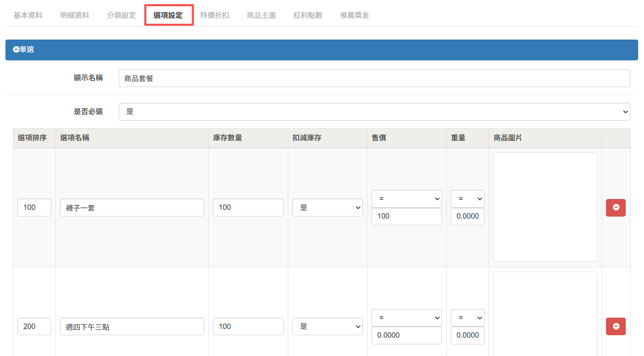This screenshot has width=644, height=356.
Task: Open price operator dropdown for 週四下午三點
Action: [407, 318]
